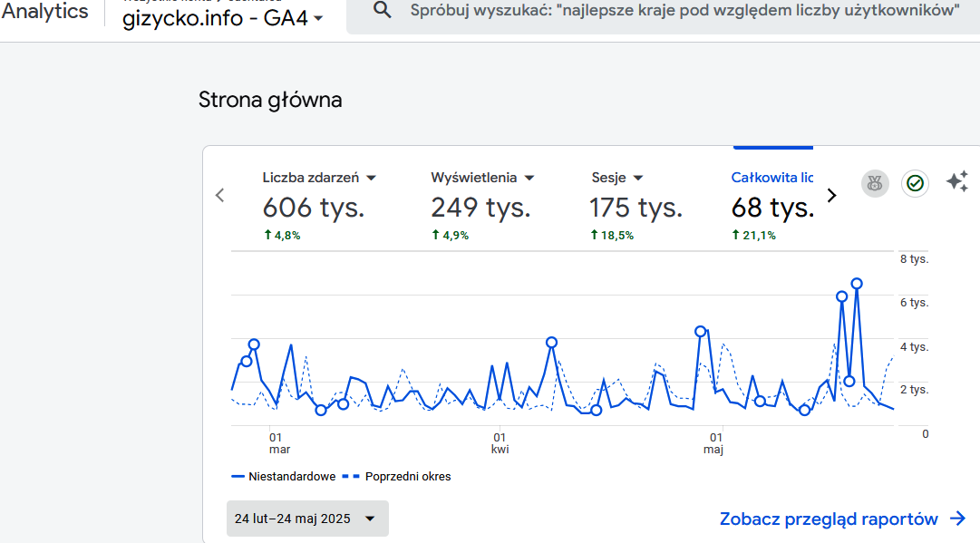Expand the Wyświetlenia metric dropdown arrow
Viewport: 980px width, 543px height.
529,179
